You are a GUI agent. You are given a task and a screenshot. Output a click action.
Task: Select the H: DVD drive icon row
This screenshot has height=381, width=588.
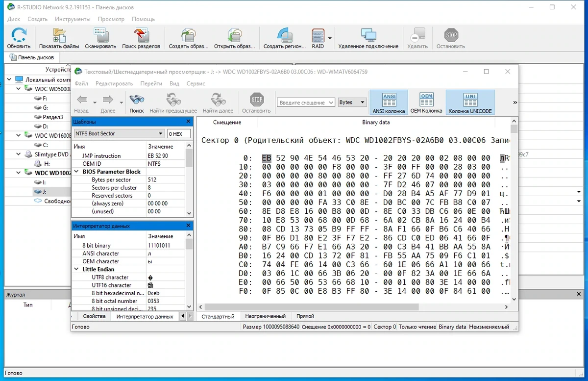tap(42, 164)
